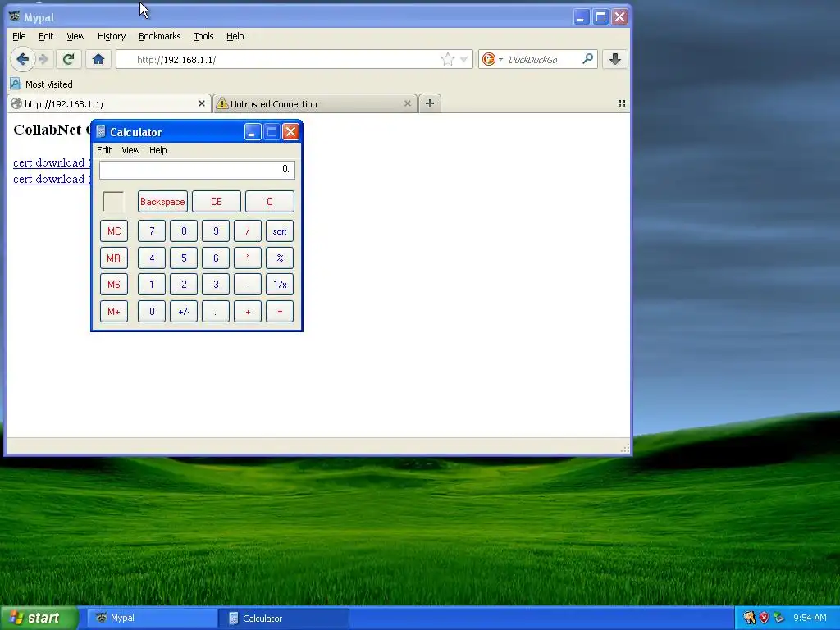Open the File menu in Mypal
The height and width of the screenshot is (630, 840).
tap(19, 36)
